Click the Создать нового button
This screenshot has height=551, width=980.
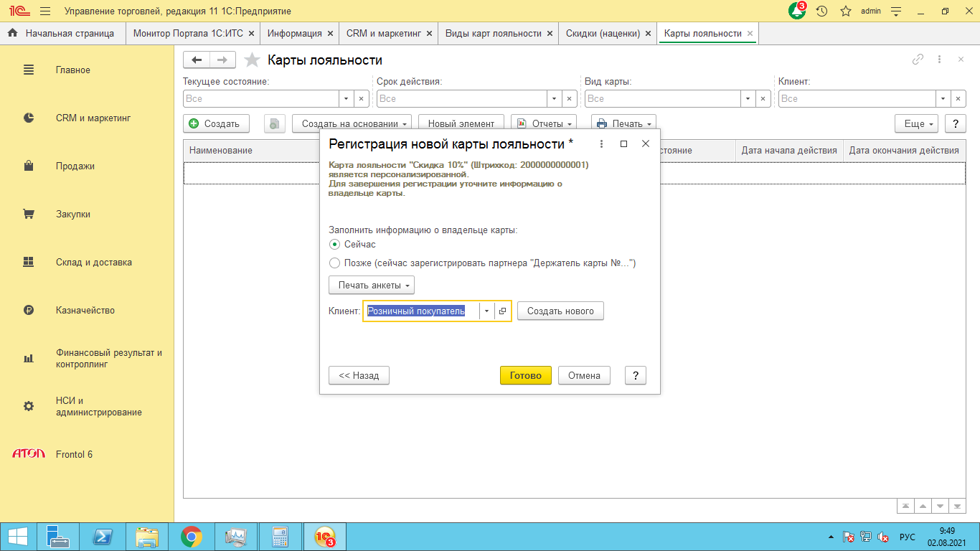click(560, 311)
